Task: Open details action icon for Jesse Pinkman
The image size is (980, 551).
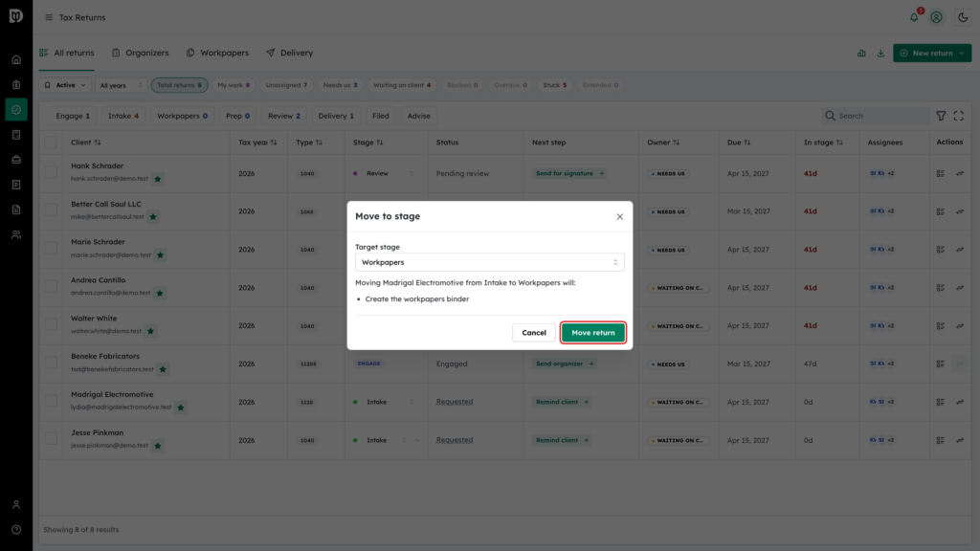Action: [941, 440]
